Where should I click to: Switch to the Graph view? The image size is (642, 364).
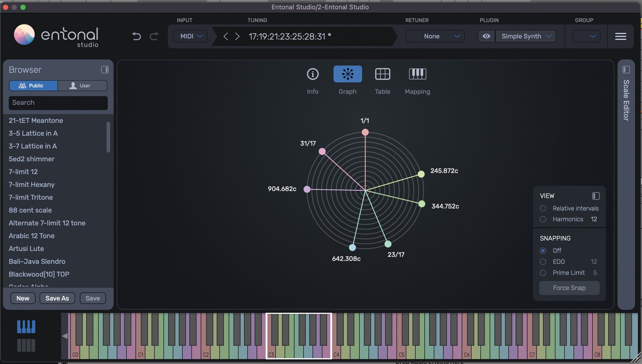point(347,74)
